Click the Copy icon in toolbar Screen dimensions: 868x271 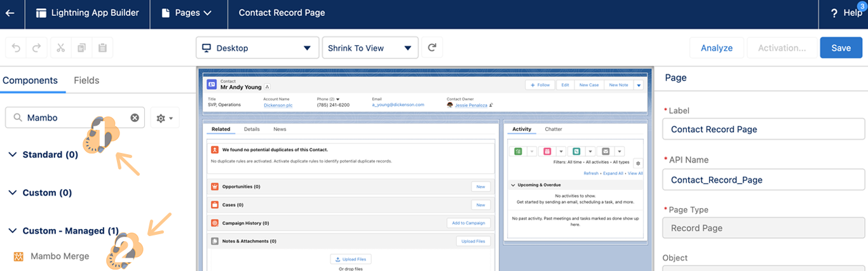(81, 48)
